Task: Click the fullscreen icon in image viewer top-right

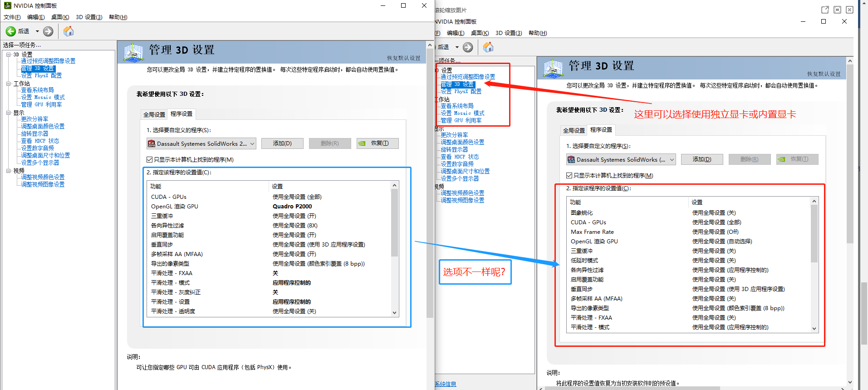Action: point(838,10)
